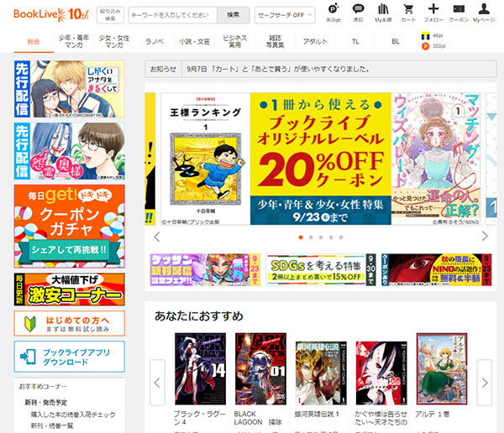504x433 pixels.
Task: Open アルテ 1巻 book cover
Action: (x=442, y=368)
